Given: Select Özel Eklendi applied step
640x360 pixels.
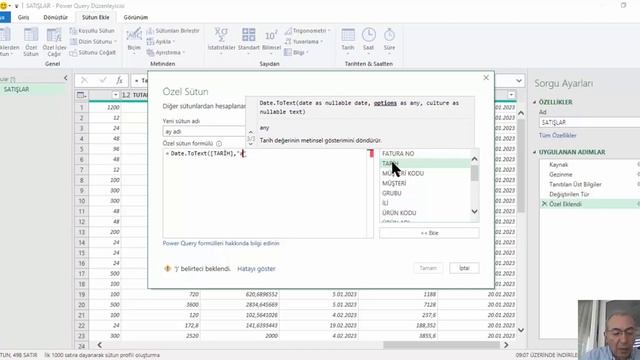Looking at the screenshot, I should click(x=589, y=204).
